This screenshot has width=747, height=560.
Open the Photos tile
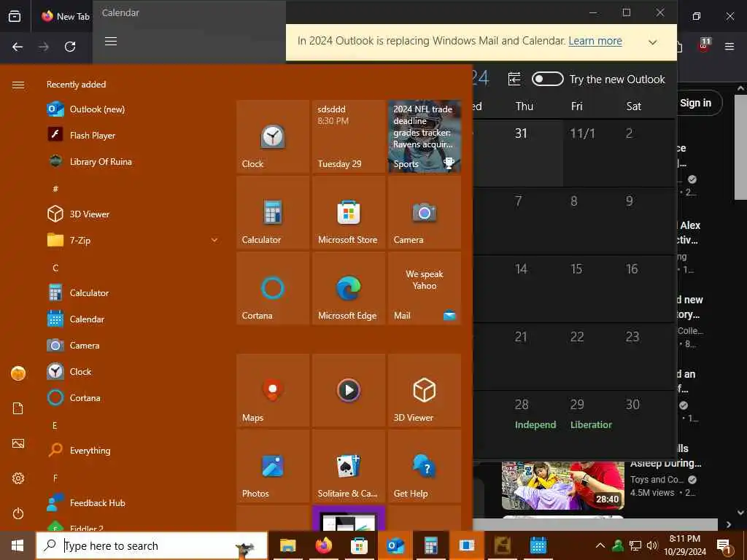[x=273, y=466]
